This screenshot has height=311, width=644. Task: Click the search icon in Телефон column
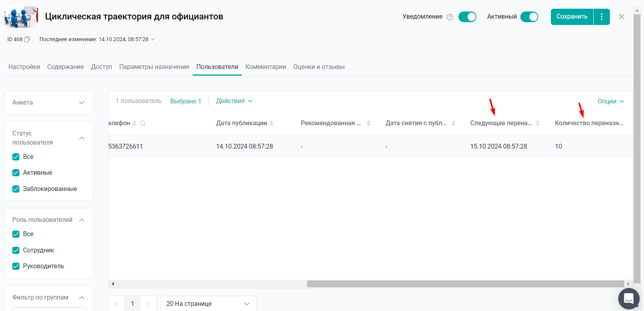[x=143, y=123]
